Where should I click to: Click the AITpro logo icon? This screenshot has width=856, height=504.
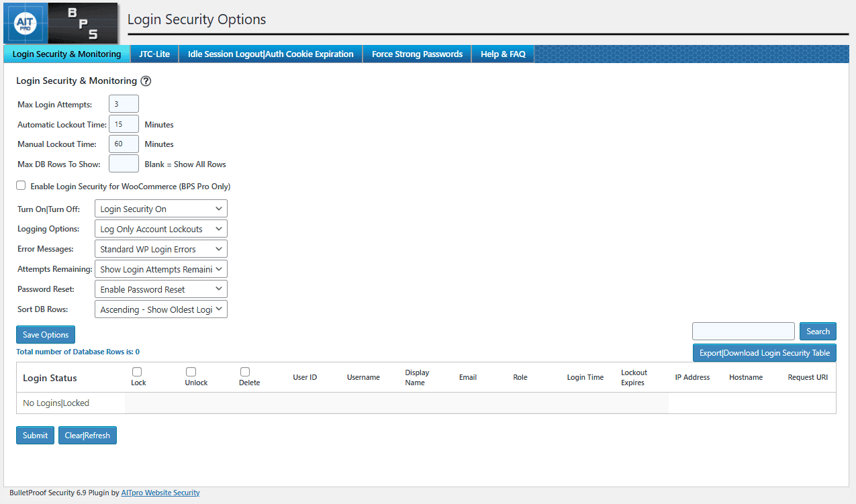click(26, 23)
